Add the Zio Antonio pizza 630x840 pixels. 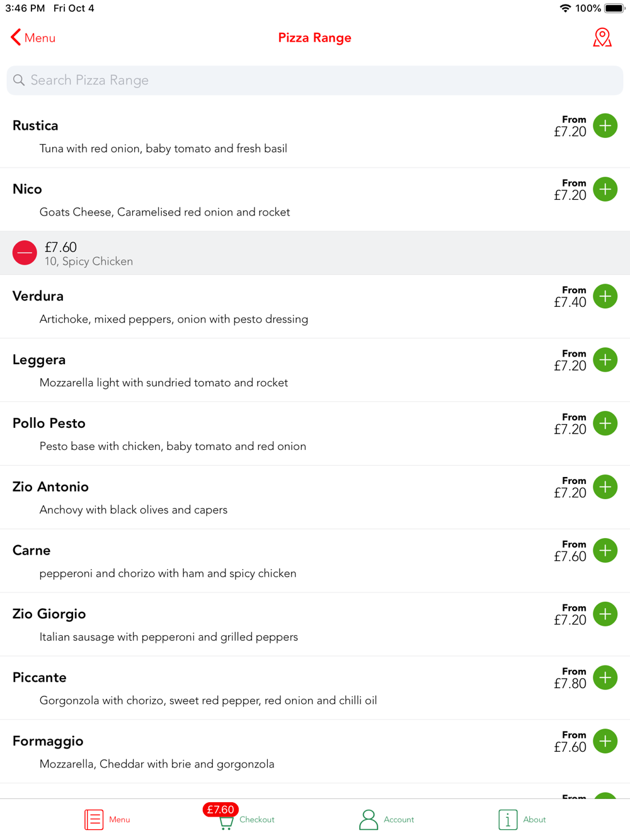click(x=605, y=487)
